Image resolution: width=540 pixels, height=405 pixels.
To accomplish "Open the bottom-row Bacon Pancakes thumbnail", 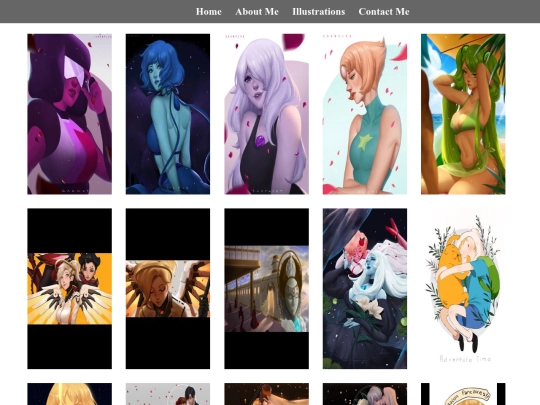I will (463, 394).
